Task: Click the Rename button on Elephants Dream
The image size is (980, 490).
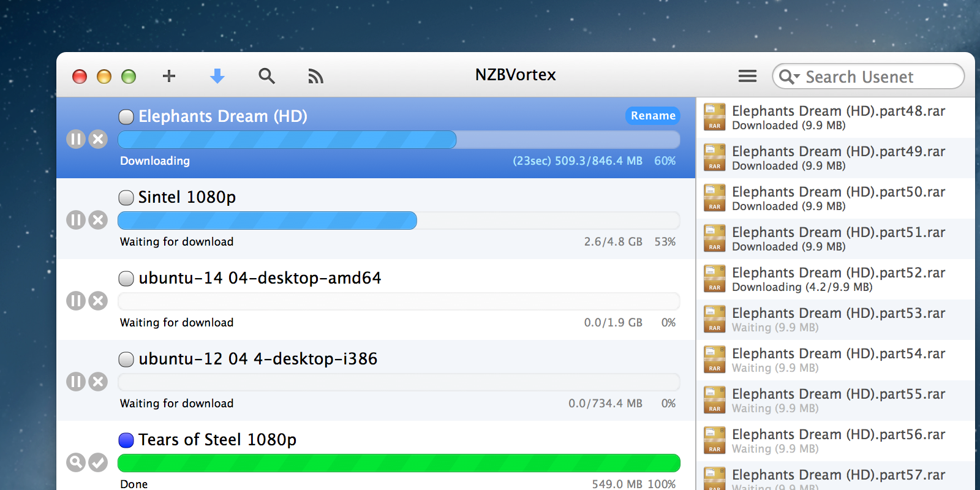Action: [x=653, y=116]
